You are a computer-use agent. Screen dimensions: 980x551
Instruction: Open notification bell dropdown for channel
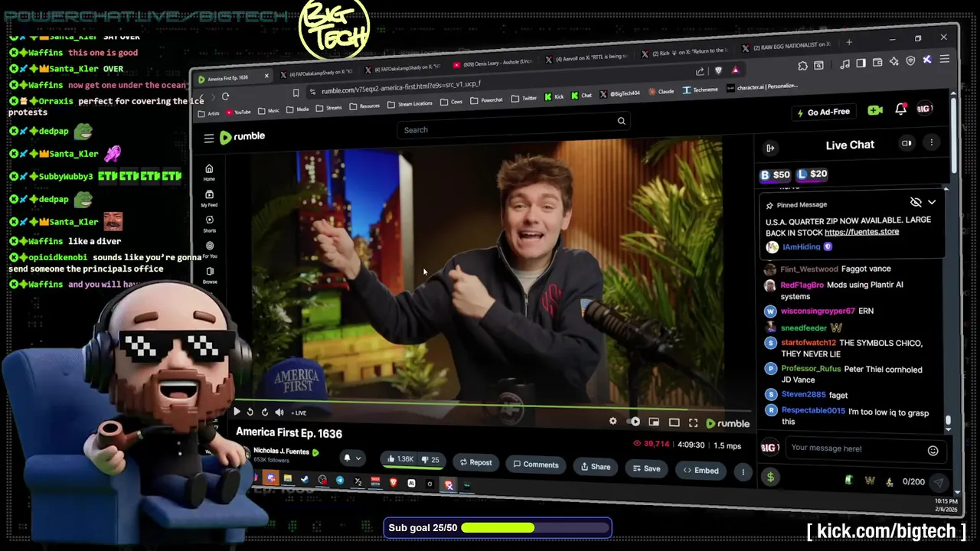pyautogui.click(x=351, y=458)
